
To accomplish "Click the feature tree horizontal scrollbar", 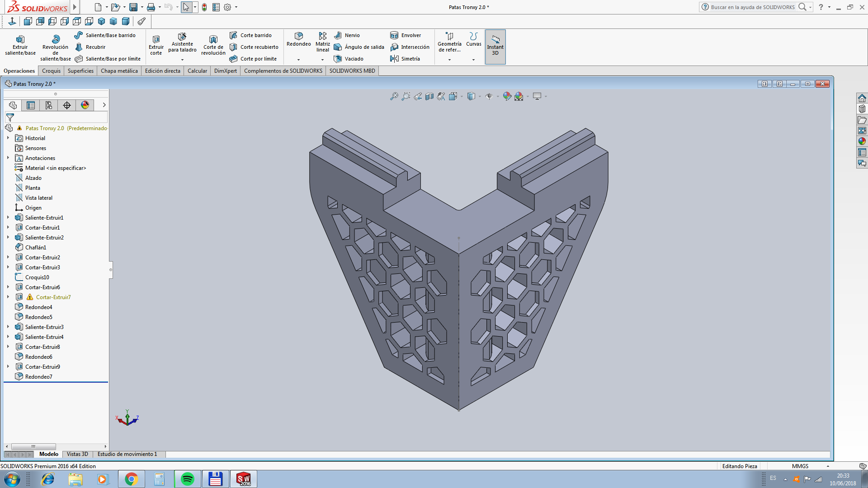I will tap(33, 446).
